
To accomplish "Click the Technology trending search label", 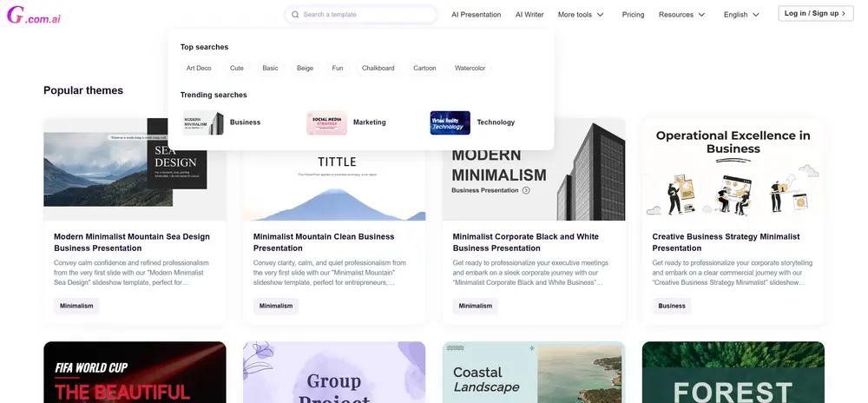I will point(496,122).
